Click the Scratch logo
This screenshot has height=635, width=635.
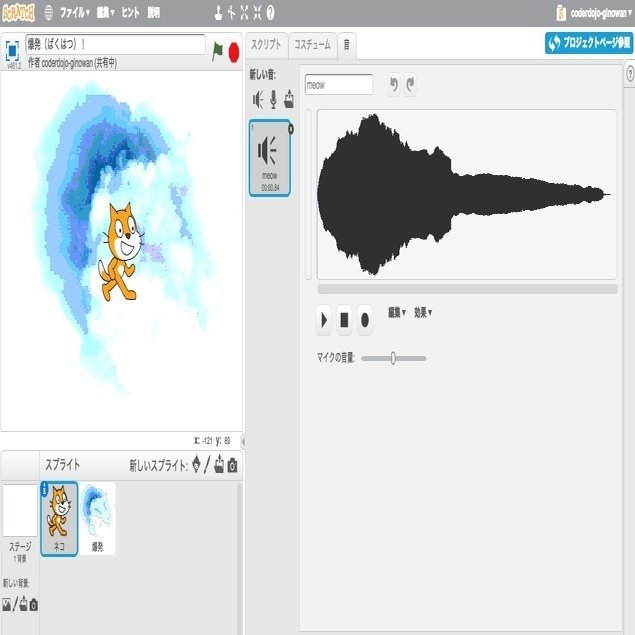coord(18,13)
